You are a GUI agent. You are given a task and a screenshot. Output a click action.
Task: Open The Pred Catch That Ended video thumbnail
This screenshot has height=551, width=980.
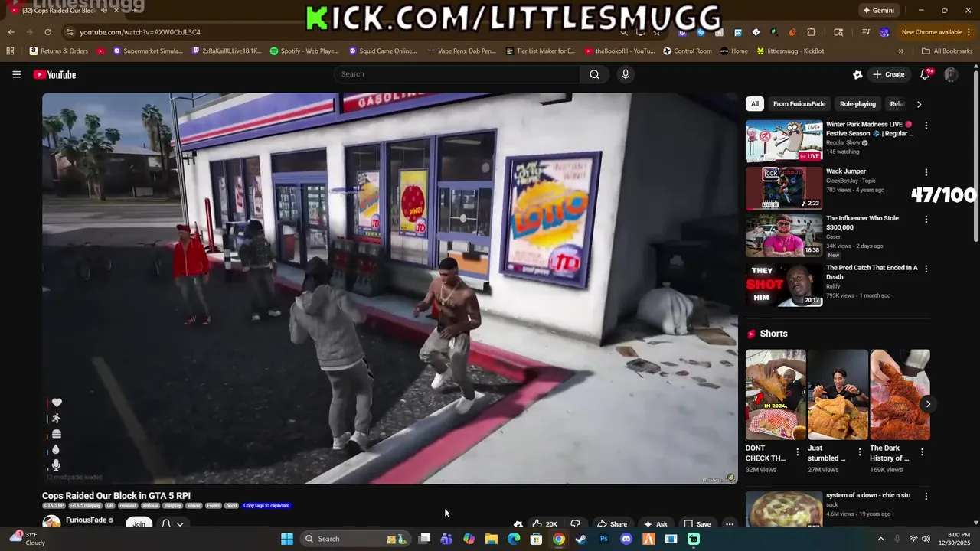click(x=784, y=285)
